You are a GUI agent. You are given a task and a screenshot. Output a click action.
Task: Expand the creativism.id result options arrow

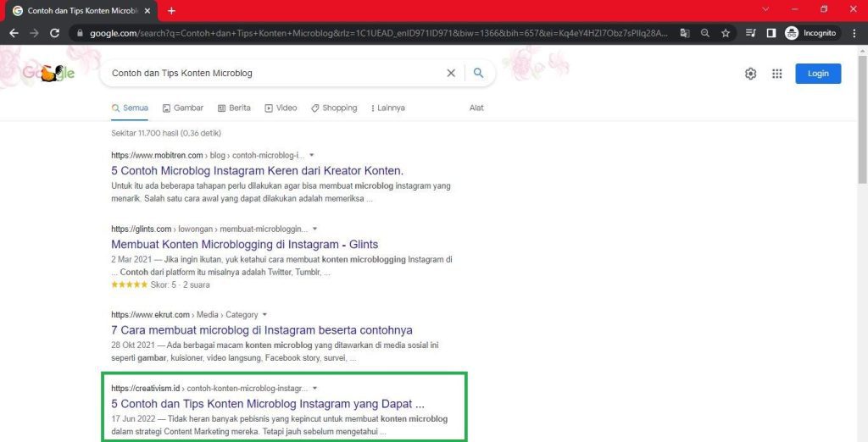pos(315,388)
